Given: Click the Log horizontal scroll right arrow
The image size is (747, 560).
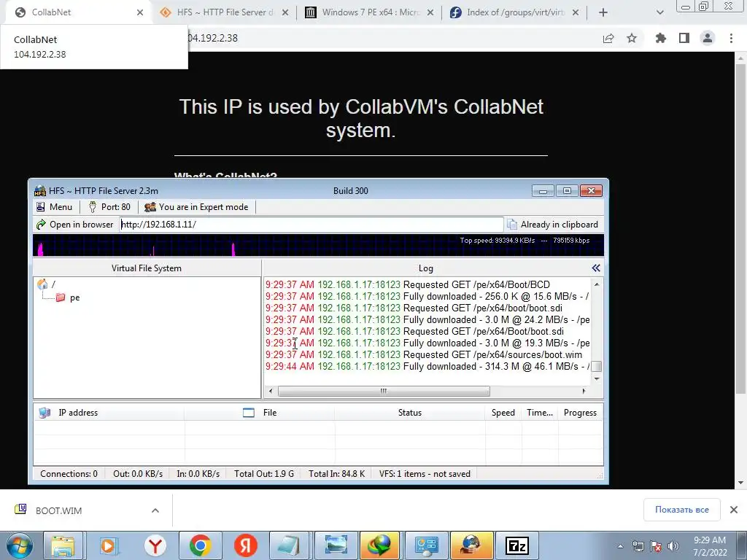Looking at the screenshot, I should [584, 391].
